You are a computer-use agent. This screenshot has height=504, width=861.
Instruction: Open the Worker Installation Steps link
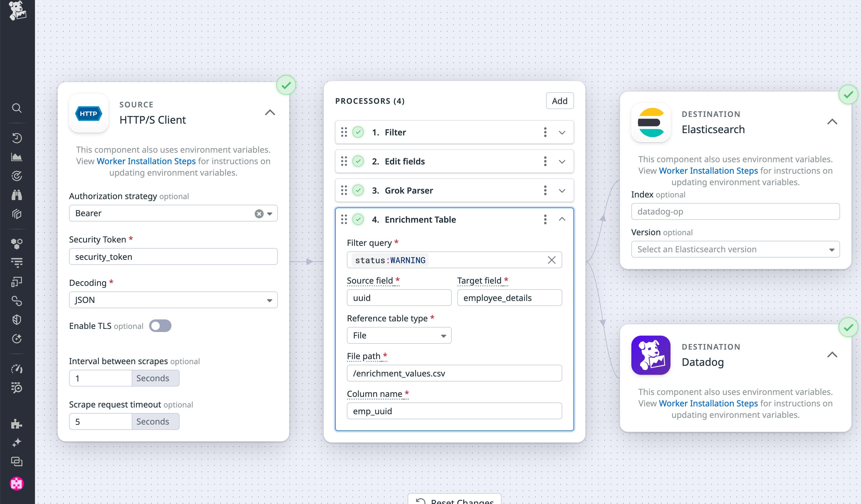point(146,161)
